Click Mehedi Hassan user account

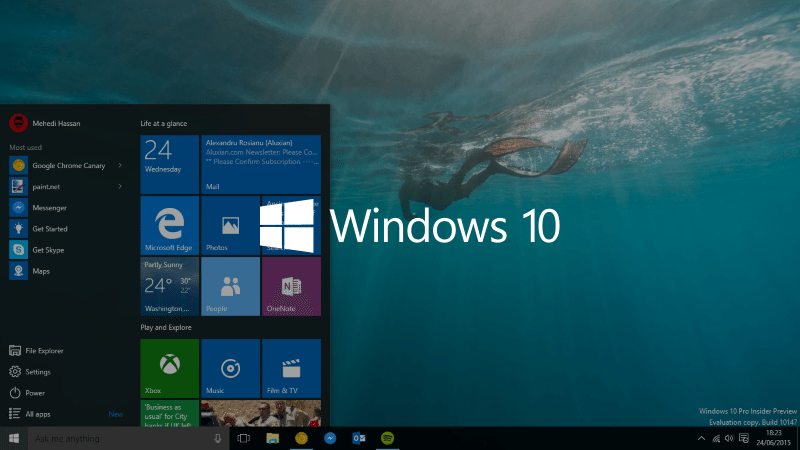pos(45,123)
